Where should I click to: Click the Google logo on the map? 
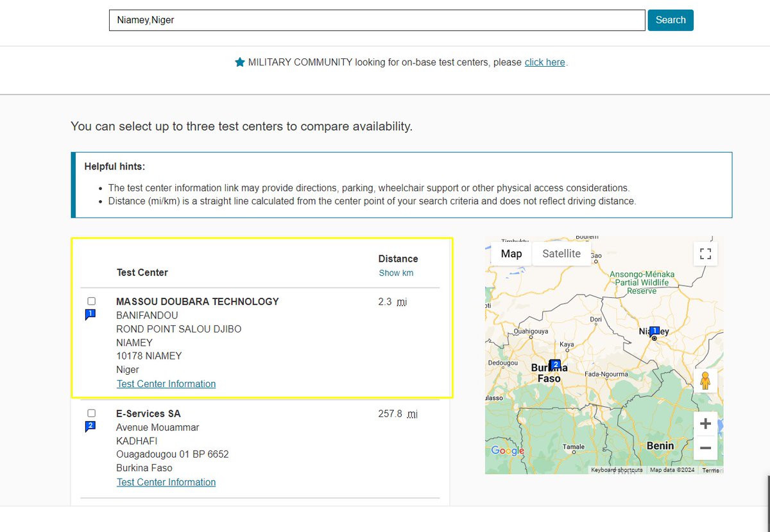[508, 450]
